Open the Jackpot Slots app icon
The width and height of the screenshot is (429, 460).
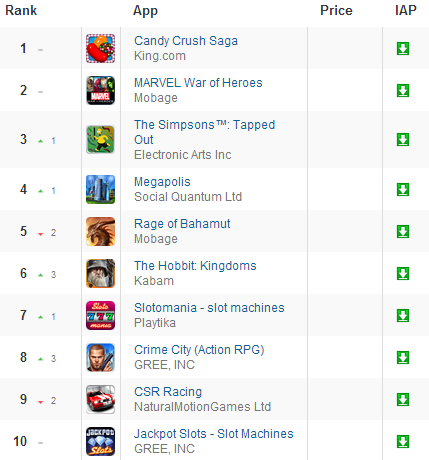pyautogui.click(x=100, y=441)
